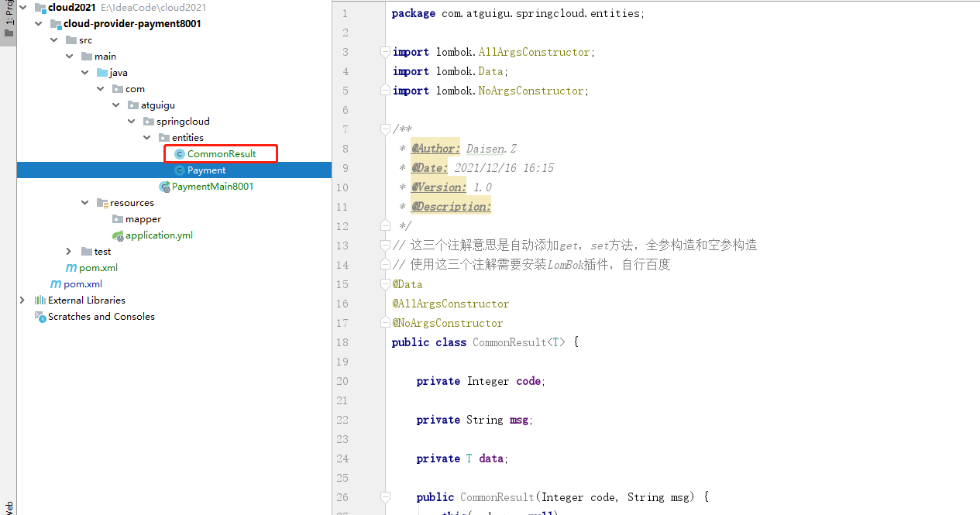Click import lombok.Data on line 4
The height and width of the screenshot is (515, 980).
(x=450, y=71)
